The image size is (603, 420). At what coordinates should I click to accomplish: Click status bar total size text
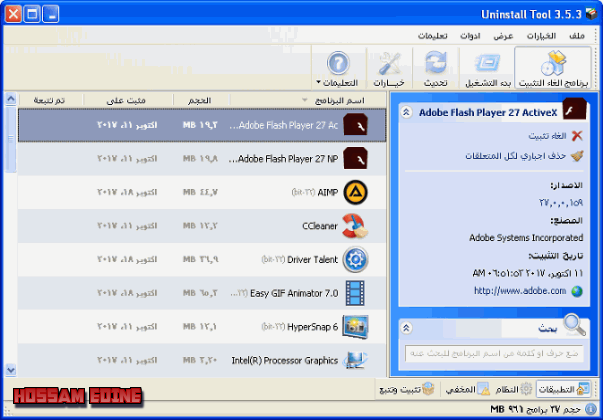click(x=536, y=409)
